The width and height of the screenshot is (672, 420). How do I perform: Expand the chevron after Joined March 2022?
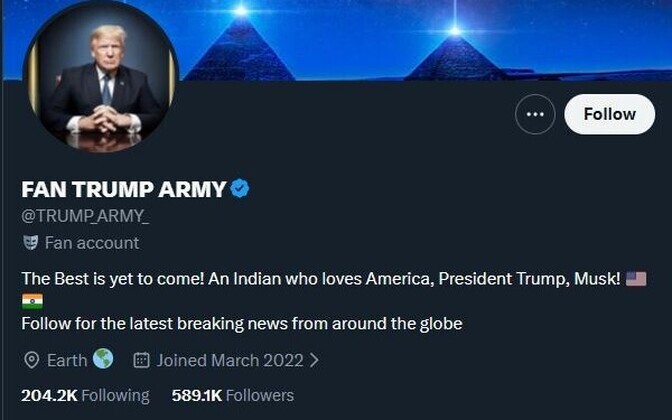tap(314, 360)
